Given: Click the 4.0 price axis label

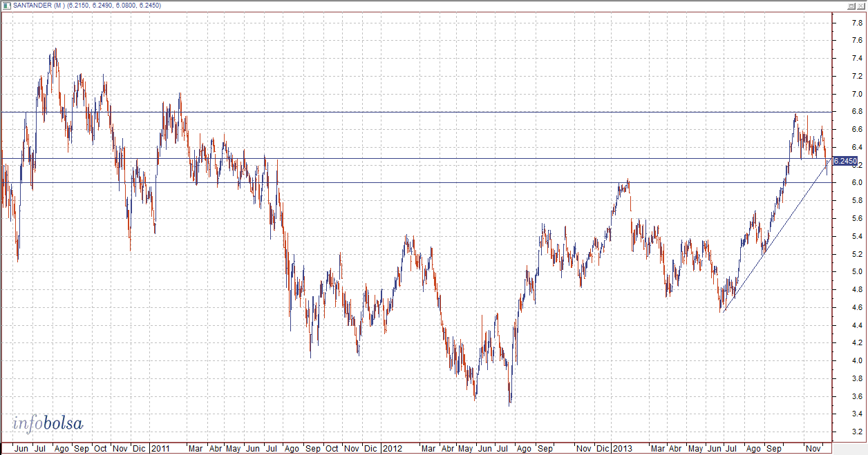Looking at the screenshot, I should (x=856, y=360).
